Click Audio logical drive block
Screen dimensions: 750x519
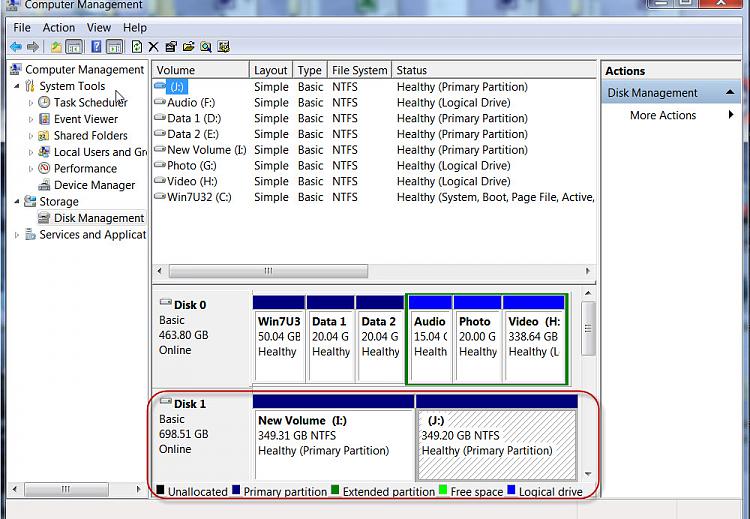click(430, 339)
